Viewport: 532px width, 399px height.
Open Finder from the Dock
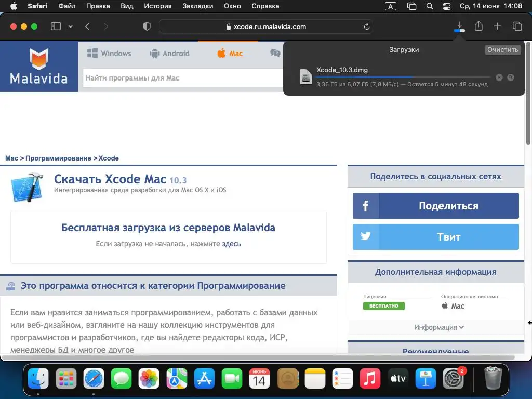(38, 378)
